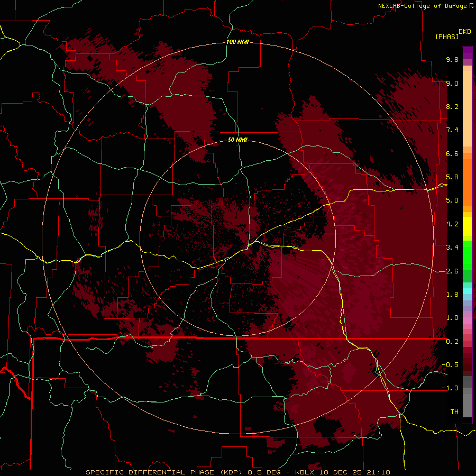Click the 3.4 value on the legend
The width and height of the screenshot is (476, 476).
click(452, 248)
